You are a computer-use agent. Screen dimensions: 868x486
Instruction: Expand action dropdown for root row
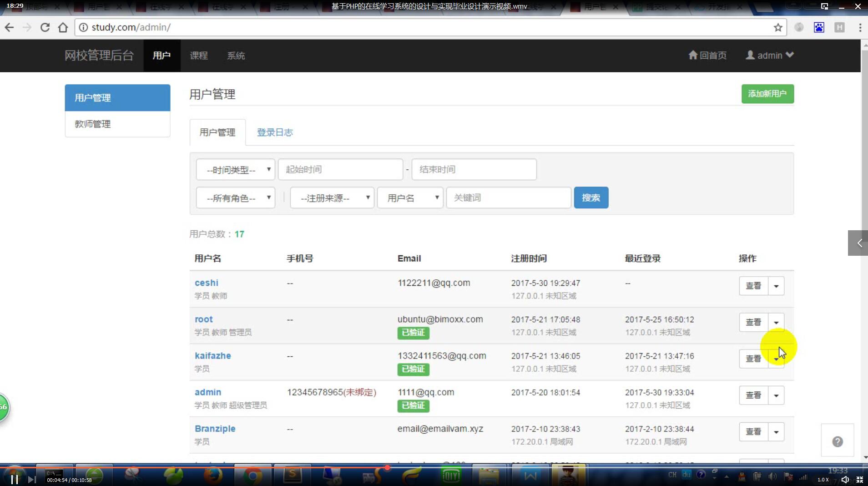pos(776,322)
